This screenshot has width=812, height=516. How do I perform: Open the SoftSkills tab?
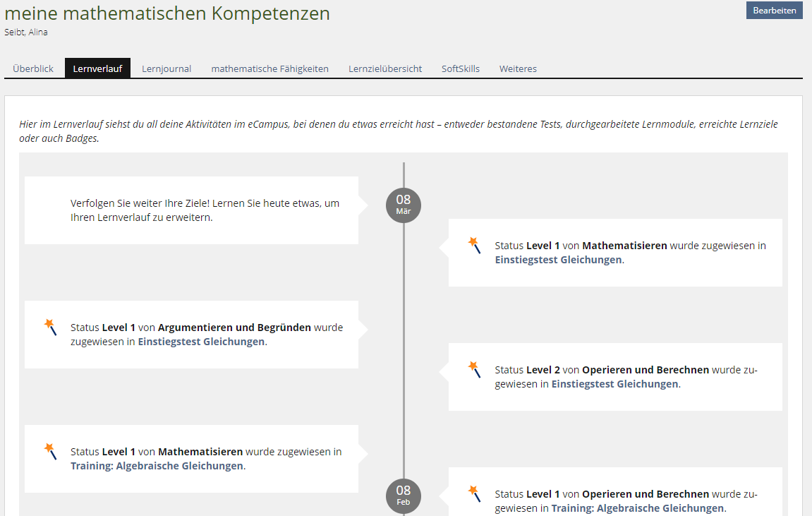pyautogui.click(x=460, y=68)
